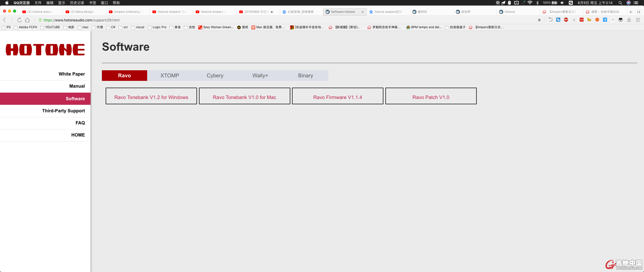Open the Wi-Fi status menu

tap(530, 3)
